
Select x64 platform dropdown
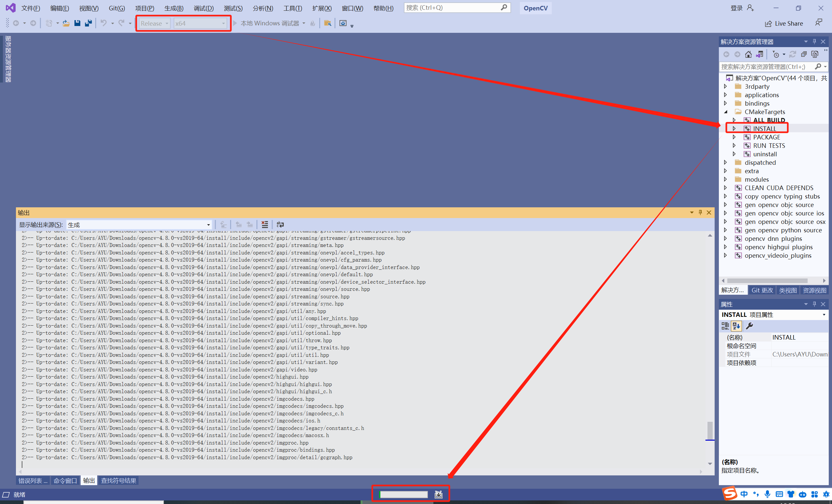pyautogui.click(x=199, y=23)
